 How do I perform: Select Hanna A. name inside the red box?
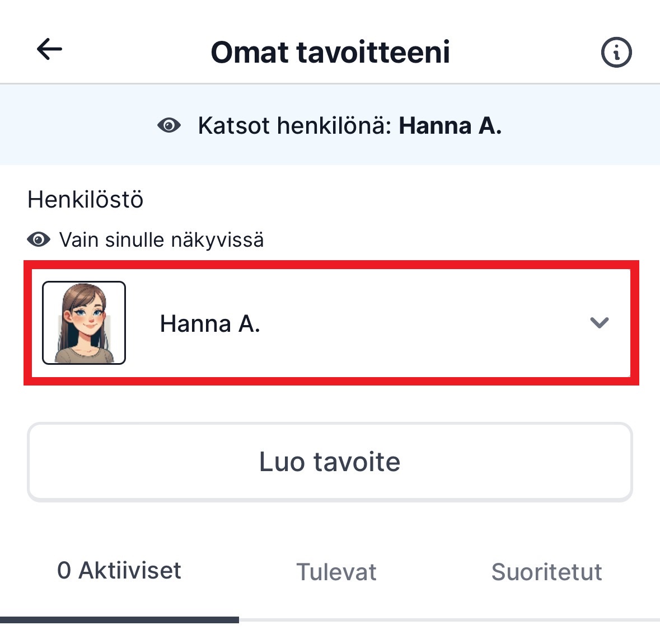pos(210,324)
